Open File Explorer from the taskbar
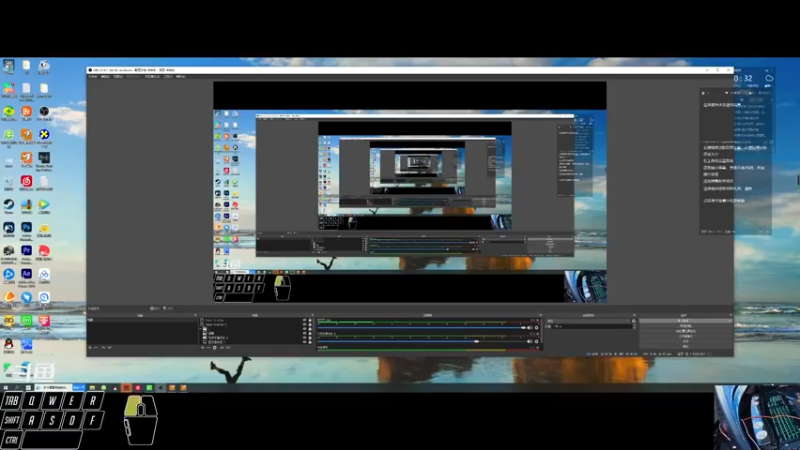800x450 pixels. pyautogui.click(x=92, y=388)
